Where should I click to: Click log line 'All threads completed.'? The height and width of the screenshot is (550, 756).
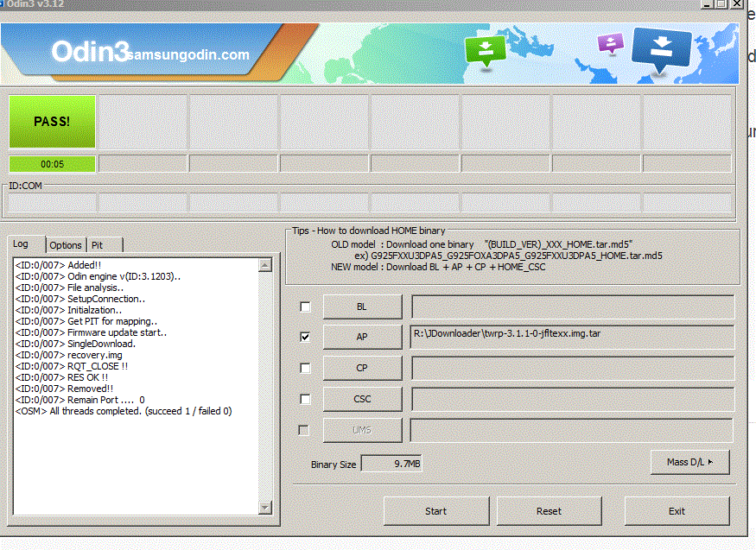(x=124, y=411)
